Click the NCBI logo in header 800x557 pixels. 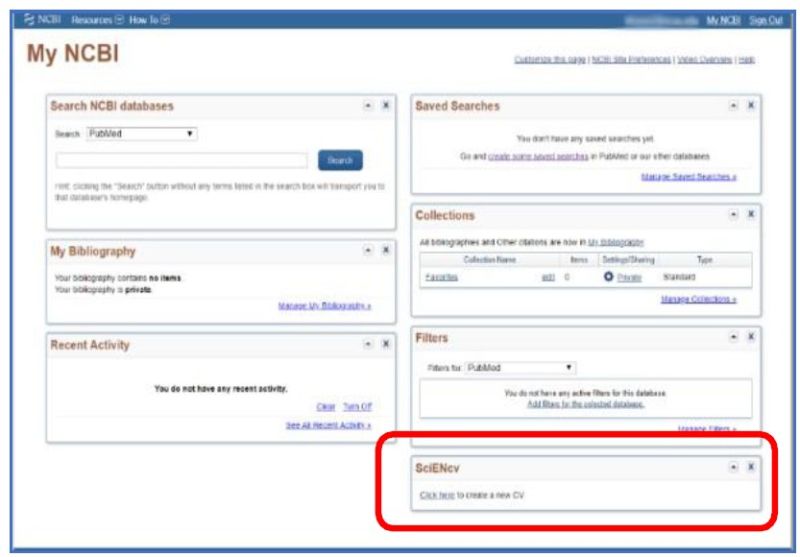coord(43,19)
